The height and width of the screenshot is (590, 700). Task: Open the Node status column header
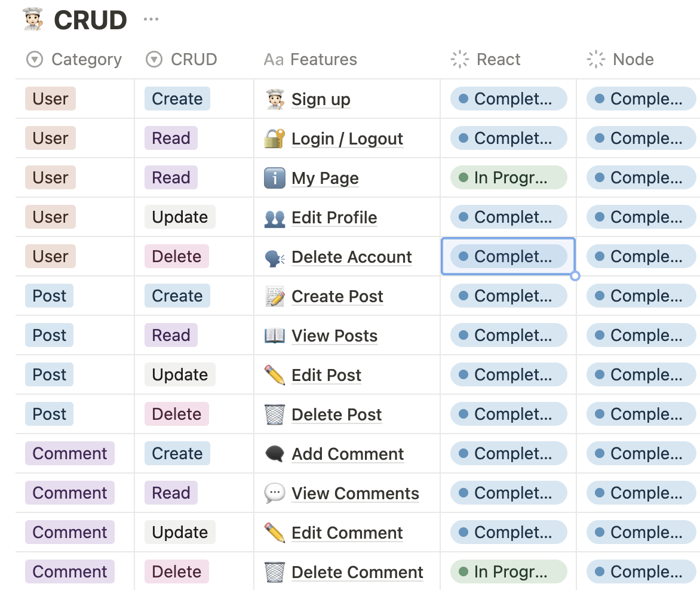pyautogui.click(x=620, y=59)
